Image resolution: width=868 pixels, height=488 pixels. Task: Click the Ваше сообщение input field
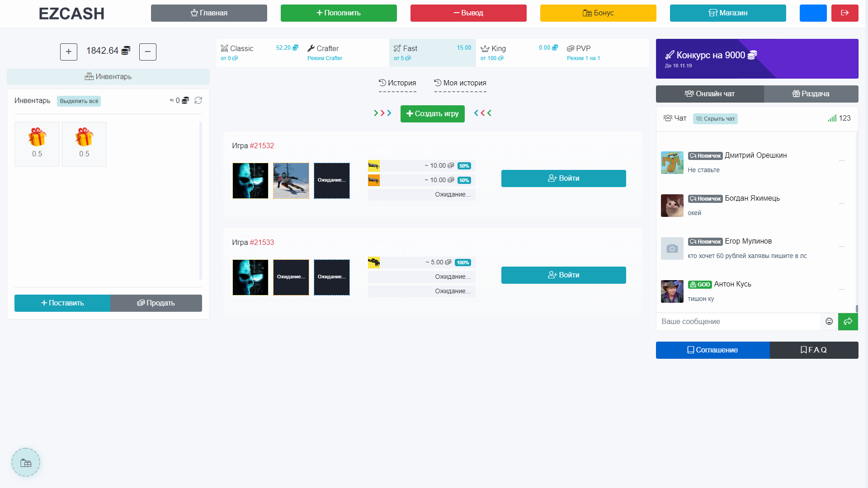click(x=738, y=321)
